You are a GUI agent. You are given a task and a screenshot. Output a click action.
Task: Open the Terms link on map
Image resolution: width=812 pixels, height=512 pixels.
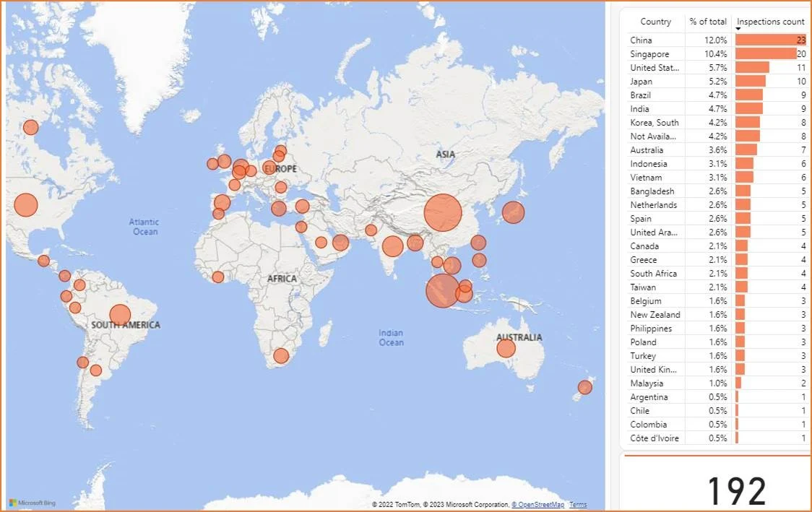[x=578, y=505]
